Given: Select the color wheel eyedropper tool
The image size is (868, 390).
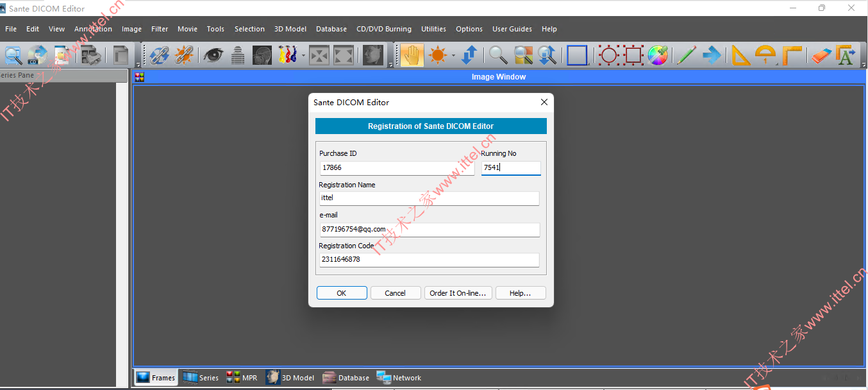Looking at the screenshot, I should [658, 55].
